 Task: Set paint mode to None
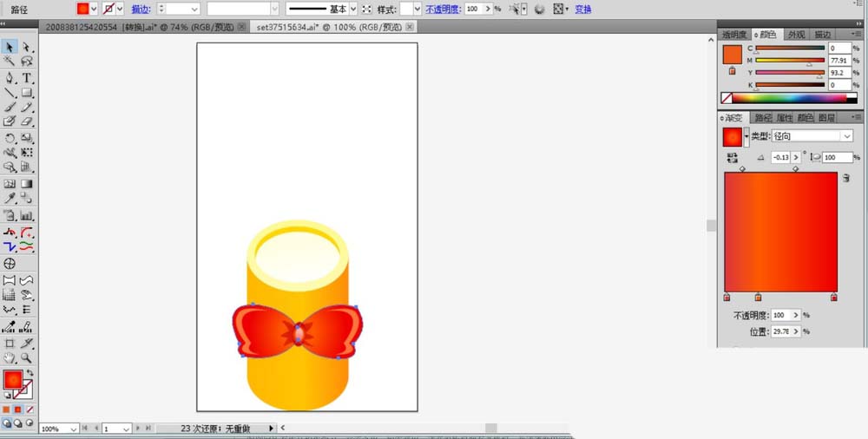coord(30,410)
